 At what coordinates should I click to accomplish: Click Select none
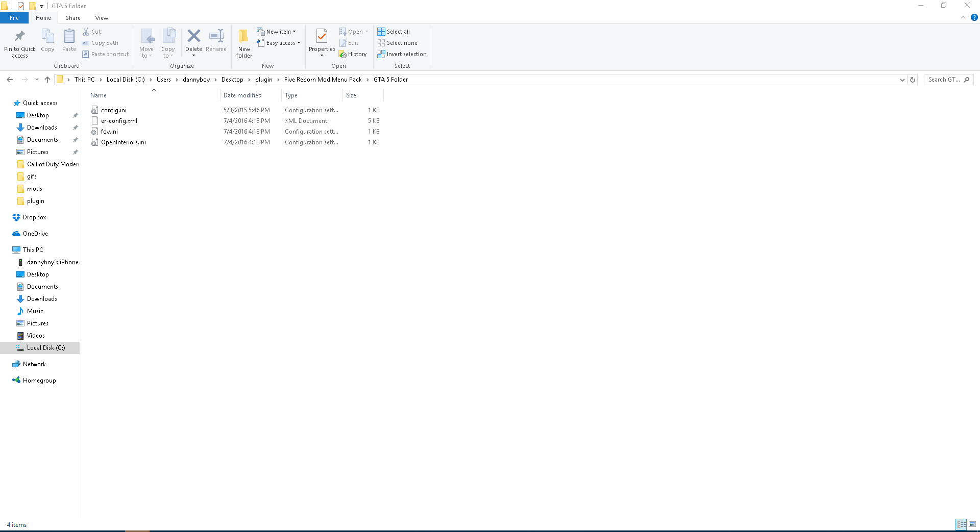(398, 43)
